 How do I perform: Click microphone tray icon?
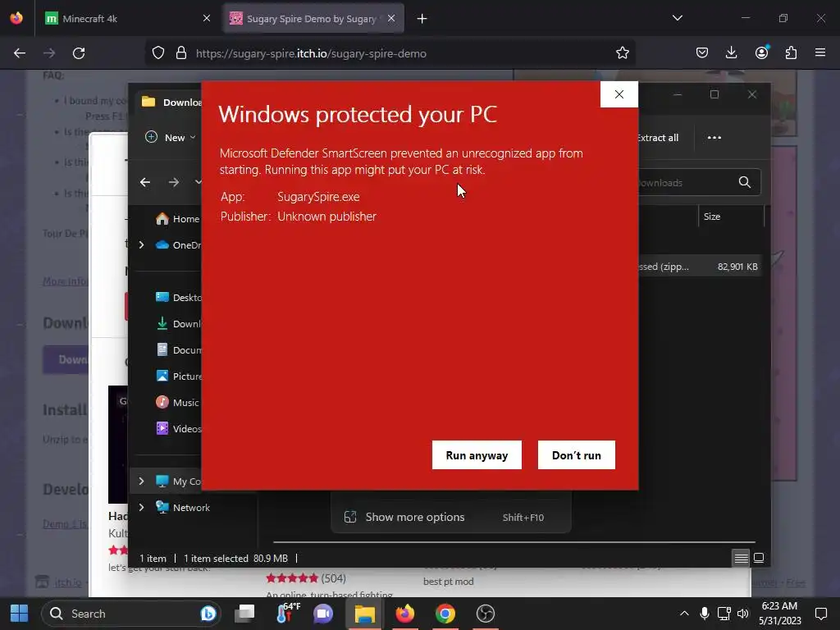tap(705, 614)
